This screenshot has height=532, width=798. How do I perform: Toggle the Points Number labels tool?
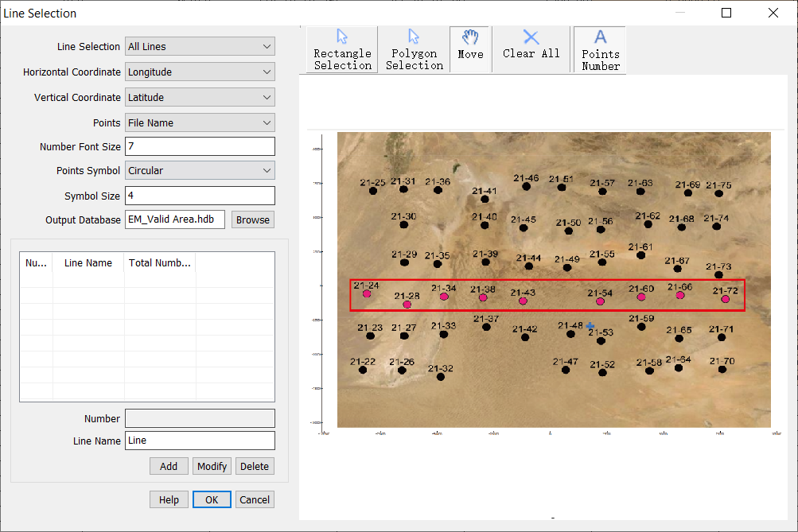(x=600, y=50)
